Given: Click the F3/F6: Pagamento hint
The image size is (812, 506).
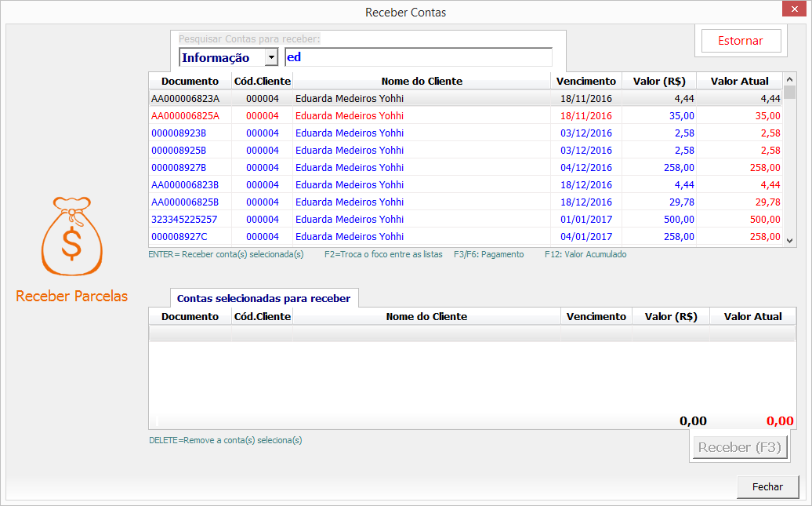Looking at the screenshot, I should (x=489, y=254).
